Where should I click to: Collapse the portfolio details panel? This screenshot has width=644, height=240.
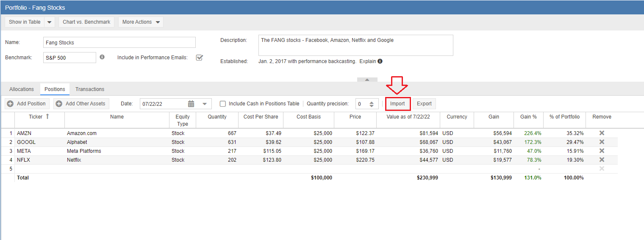click(x=367, y=80)
